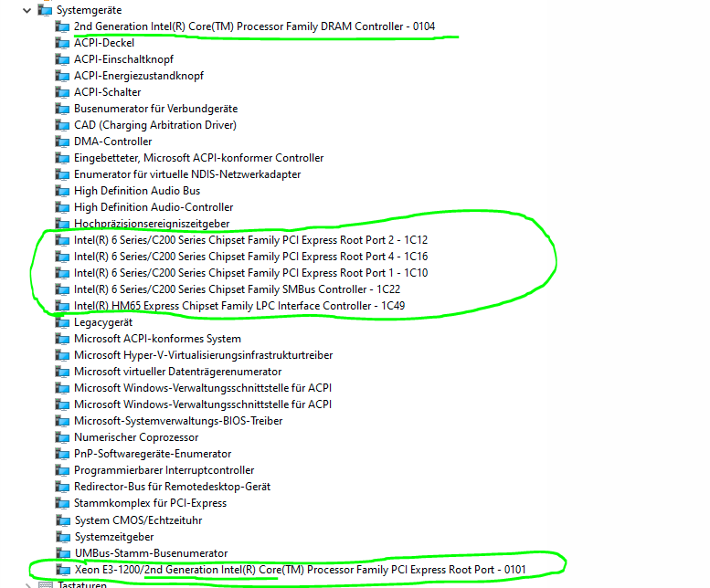
Task: Click the ACPI-Energiezustandknopf device icon
Action: click(62, 76)
